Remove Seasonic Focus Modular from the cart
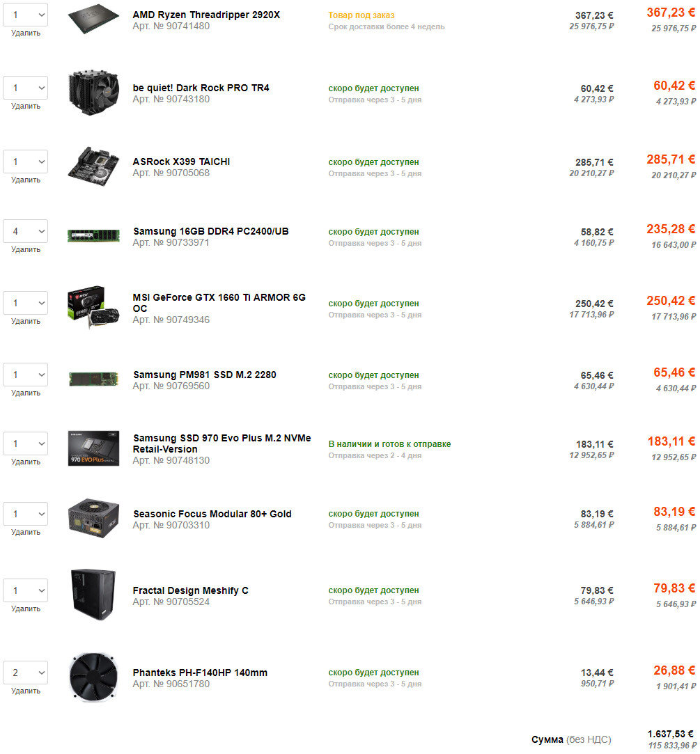 tap(26, 532)
